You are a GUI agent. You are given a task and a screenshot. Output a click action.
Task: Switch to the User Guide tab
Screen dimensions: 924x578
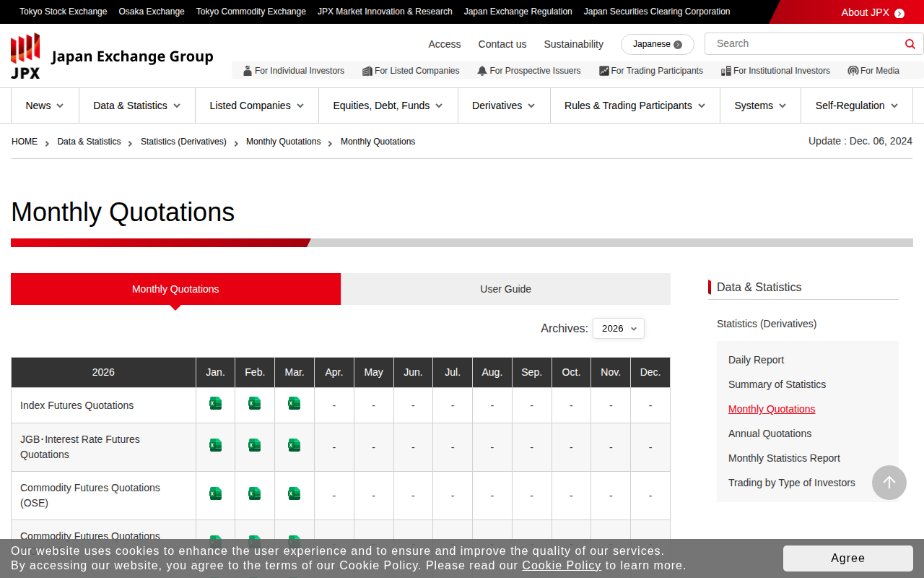pos(505,289)
